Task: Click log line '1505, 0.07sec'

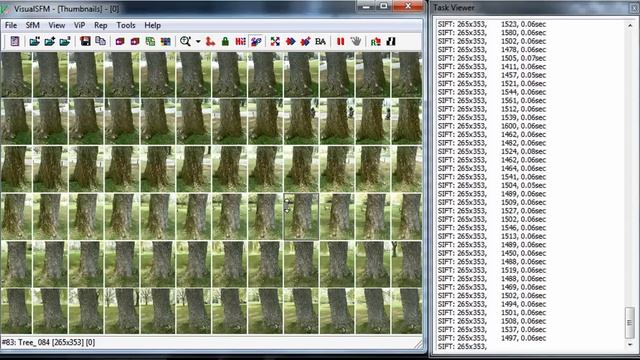Action: pos(491,58)
